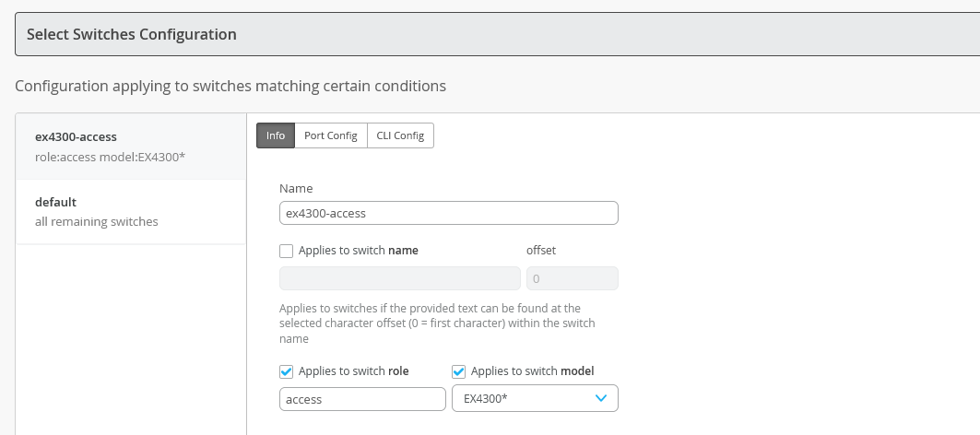Open the CLI Config tab
Image resolution: width=980 pixels, height=435 pixels.
400,135
